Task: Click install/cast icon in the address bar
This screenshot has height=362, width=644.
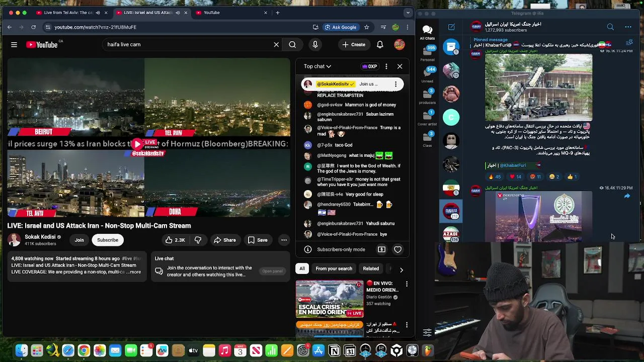Action: coord(315,27)
